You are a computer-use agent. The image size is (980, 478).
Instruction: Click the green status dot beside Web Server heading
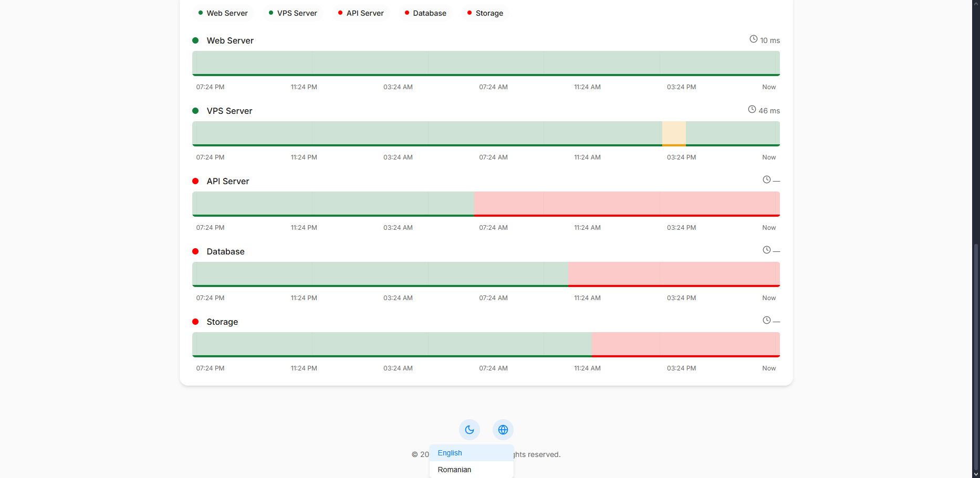[195, 40]
